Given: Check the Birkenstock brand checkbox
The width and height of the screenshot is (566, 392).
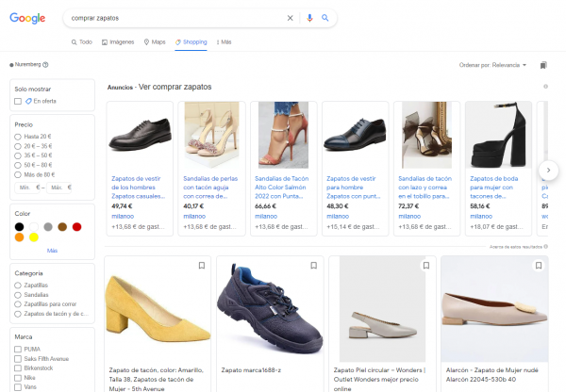Looking at the screenshot, I should [x=18, y=368].
